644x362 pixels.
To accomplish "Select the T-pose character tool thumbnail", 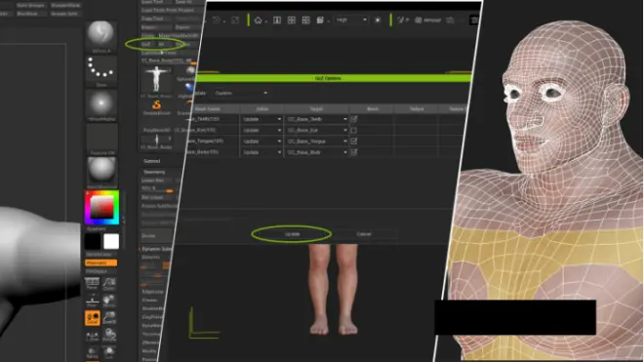I will [x=156, y=79].
